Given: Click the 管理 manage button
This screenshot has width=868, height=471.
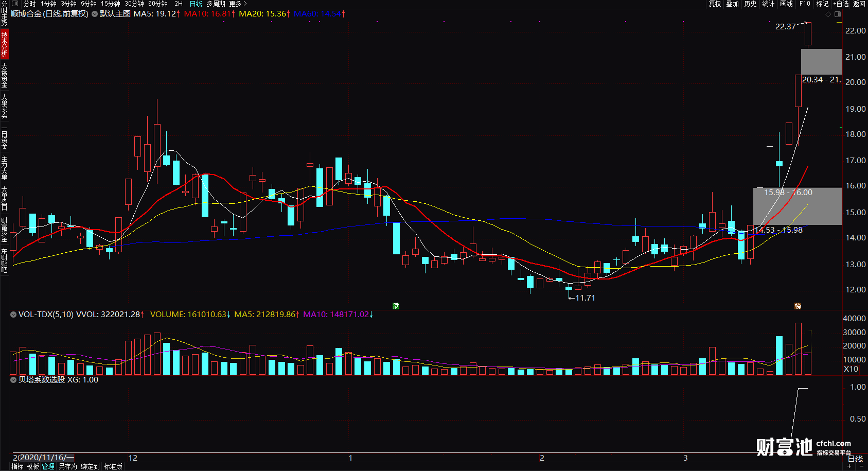Looking at the screenshot, I should (x=48, y=466).
